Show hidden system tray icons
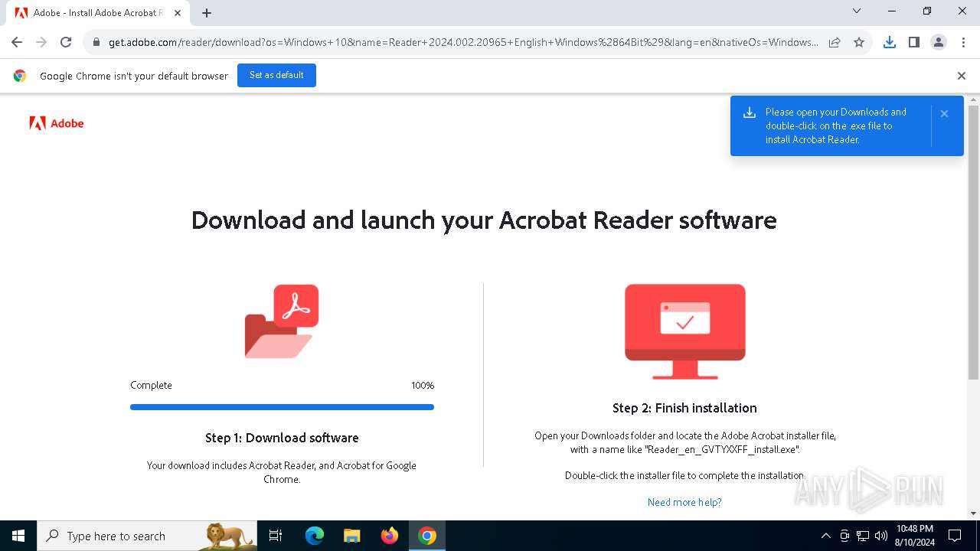Image resolution: width=980 pixels, height=551 pixels. [x=825, y=536]
